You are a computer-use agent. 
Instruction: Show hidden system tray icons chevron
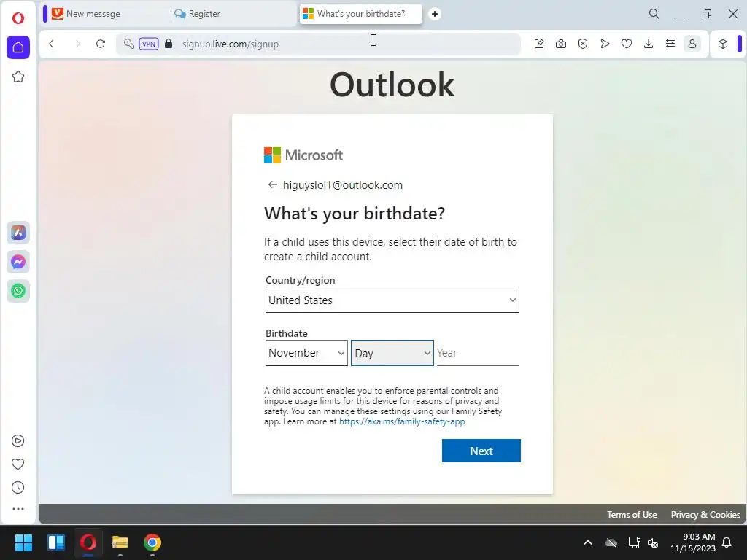pos(588,542)
